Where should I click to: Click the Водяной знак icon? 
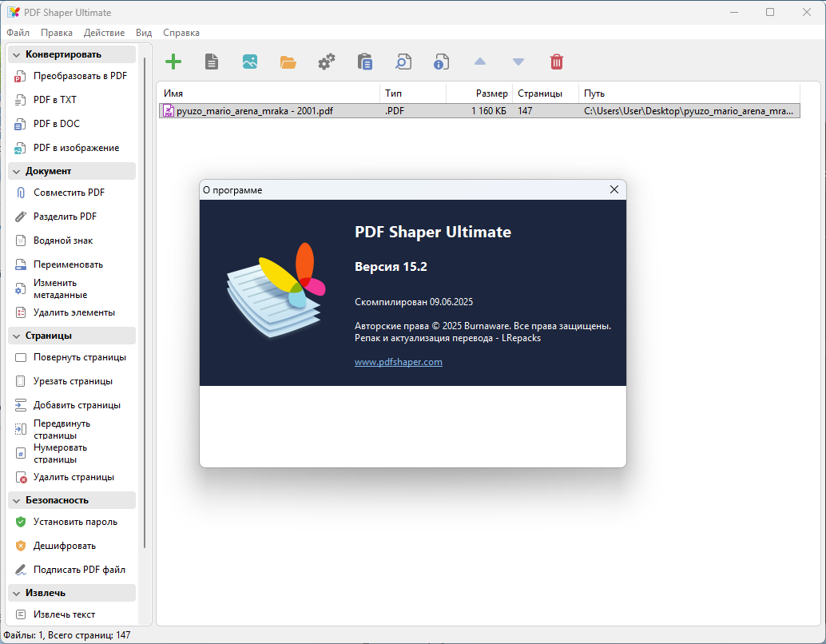pyautogui.click(x=21, y=241)
